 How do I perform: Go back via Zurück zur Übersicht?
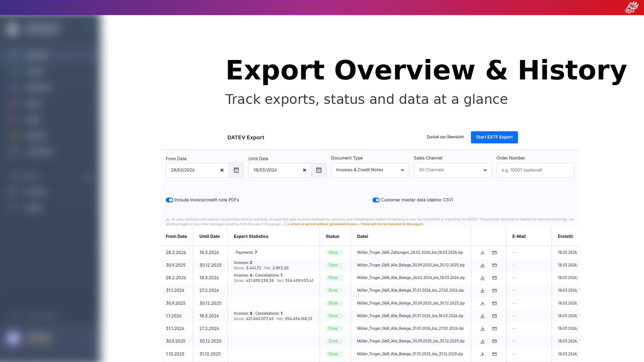[x=445, y=137]
